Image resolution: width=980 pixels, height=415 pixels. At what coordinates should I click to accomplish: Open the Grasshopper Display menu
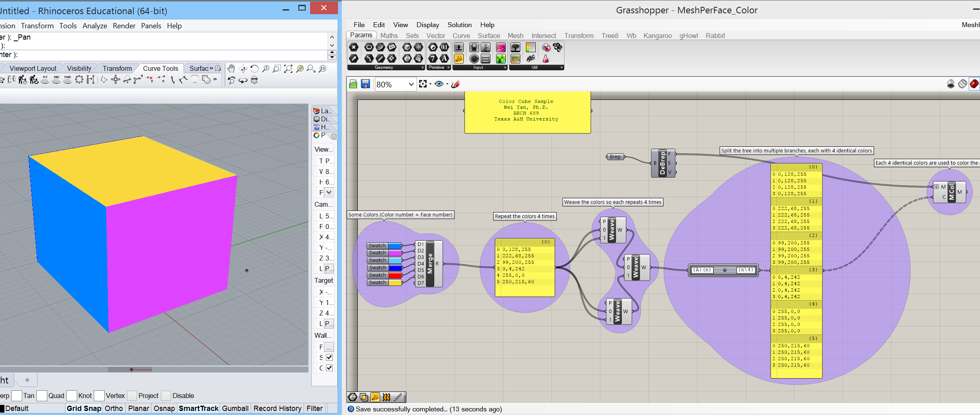point(428,25)
